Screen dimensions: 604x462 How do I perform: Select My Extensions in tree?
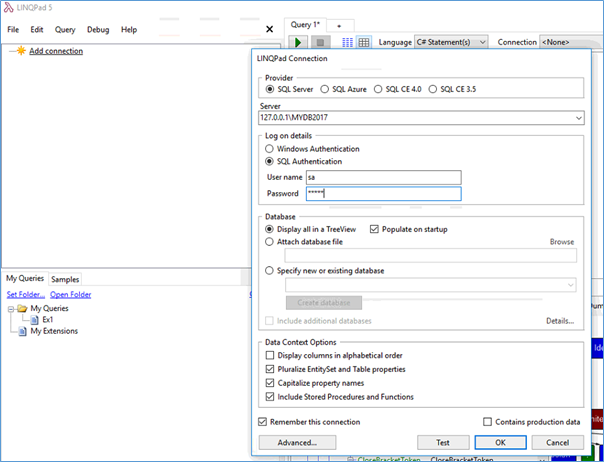pyautogui.click(x=54, y=331)
